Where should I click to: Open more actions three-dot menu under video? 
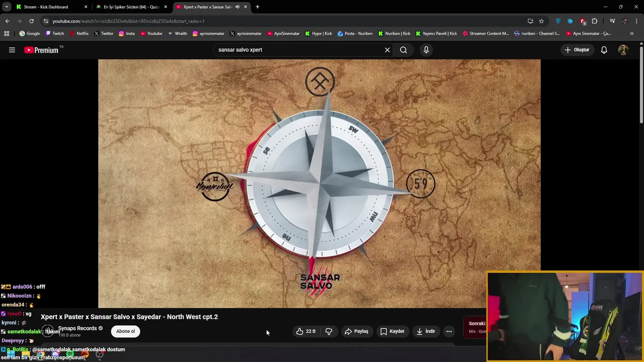pos(449,331)
